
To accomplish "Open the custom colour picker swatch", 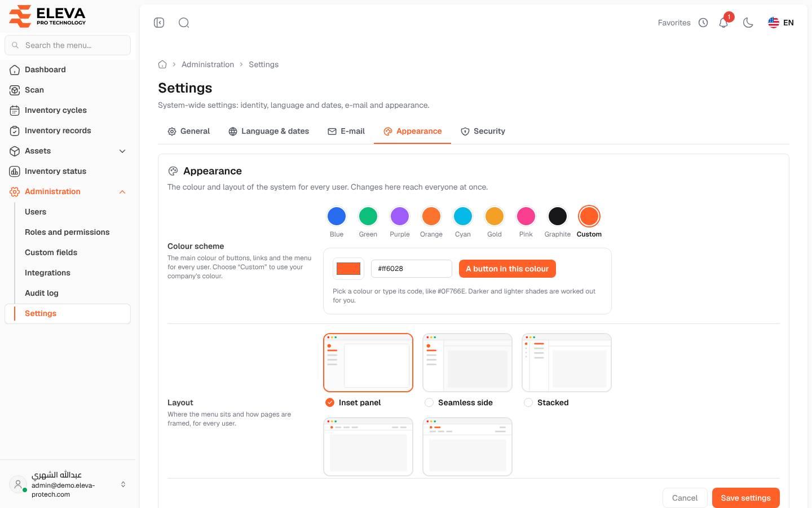I will [348, 269].
